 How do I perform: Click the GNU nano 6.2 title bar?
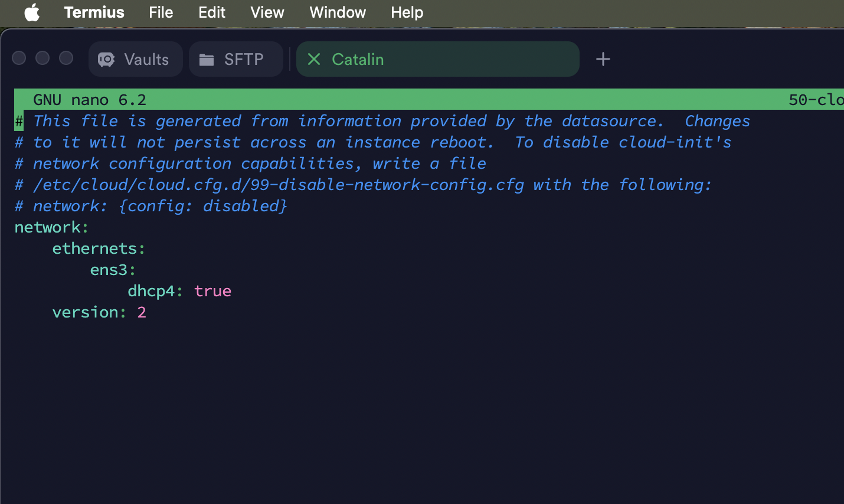(89, 99)
